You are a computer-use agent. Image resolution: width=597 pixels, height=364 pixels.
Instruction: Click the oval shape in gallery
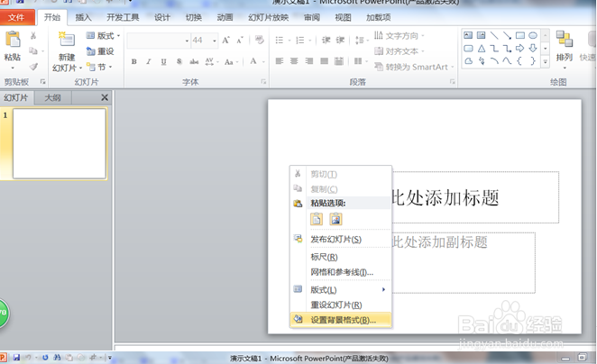point(533,36)
